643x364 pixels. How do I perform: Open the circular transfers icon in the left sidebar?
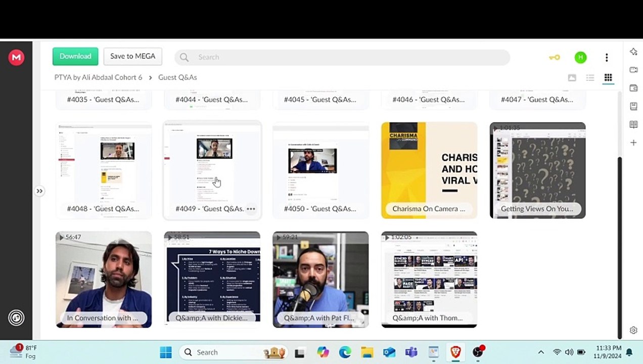tap(16, 317)
